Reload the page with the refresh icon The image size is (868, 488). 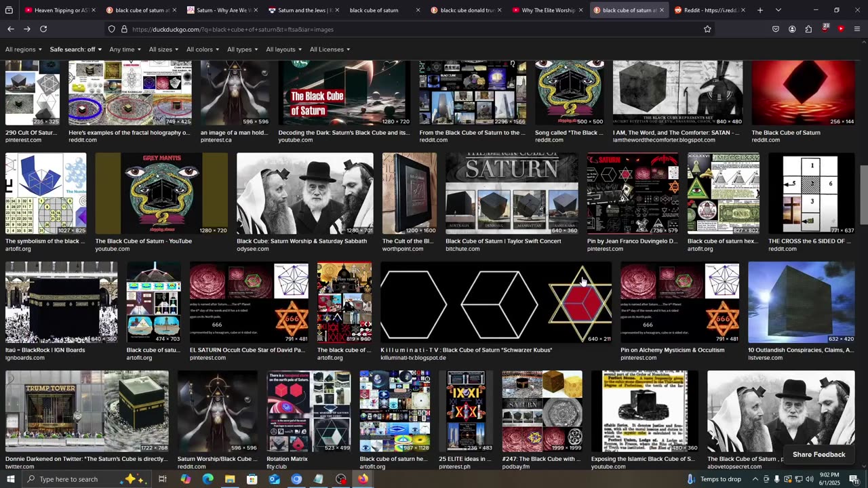point(43,29)
